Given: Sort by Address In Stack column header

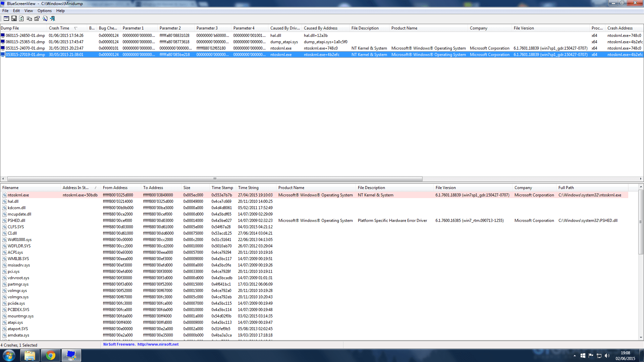Looking at the screenshot, I should pyautogui.click(x=80, y=188).
